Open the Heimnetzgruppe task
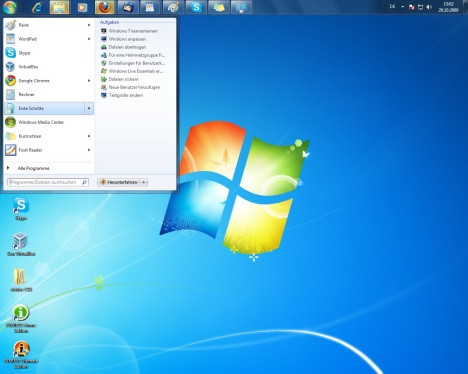Viewport: 468px width, 374px height. (x=133, y=55)
